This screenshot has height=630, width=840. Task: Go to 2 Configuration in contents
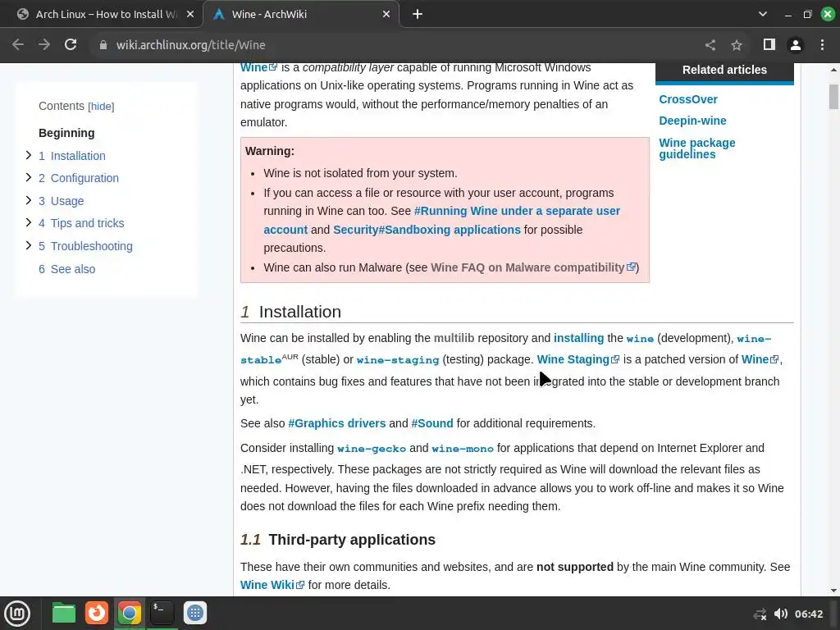click(x=79, y=178)
